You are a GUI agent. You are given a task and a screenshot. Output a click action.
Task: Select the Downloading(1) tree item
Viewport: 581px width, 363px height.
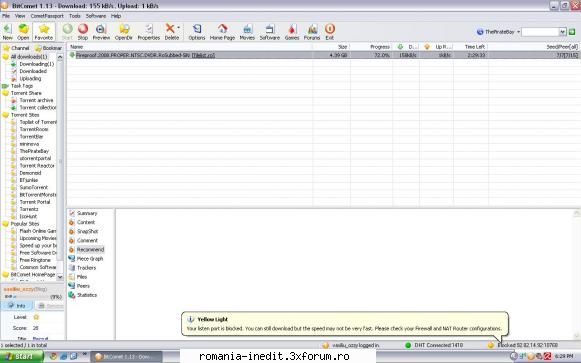(x=37, y=64)
